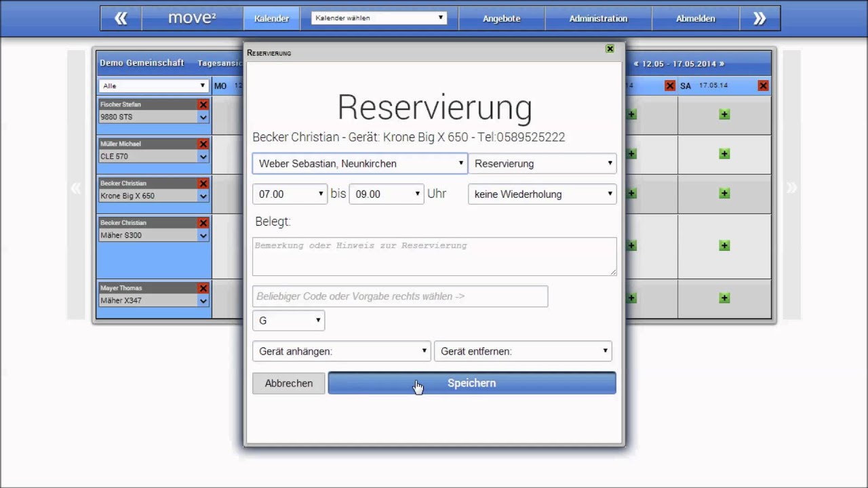Add SA reservation for Mäher X347

tap(724, 298)
